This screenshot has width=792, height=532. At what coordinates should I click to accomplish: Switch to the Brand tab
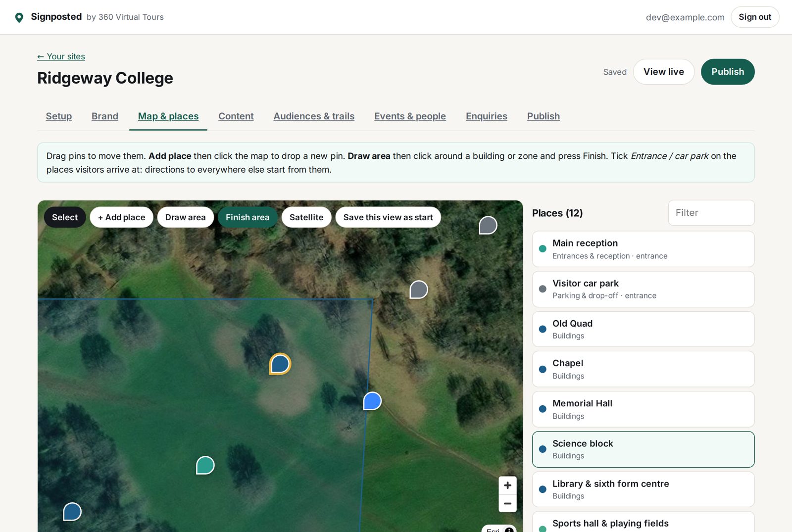[105, 116]
